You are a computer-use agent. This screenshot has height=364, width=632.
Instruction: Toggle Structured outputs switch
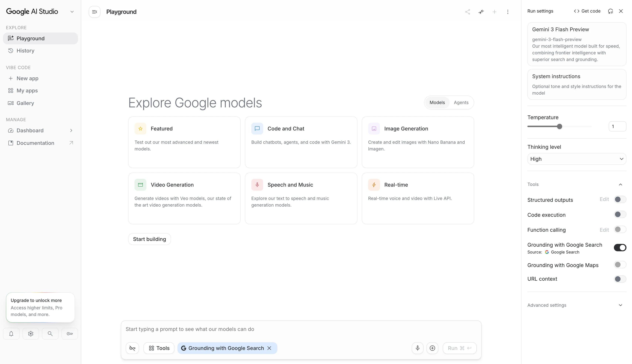[x=620, y=199]
